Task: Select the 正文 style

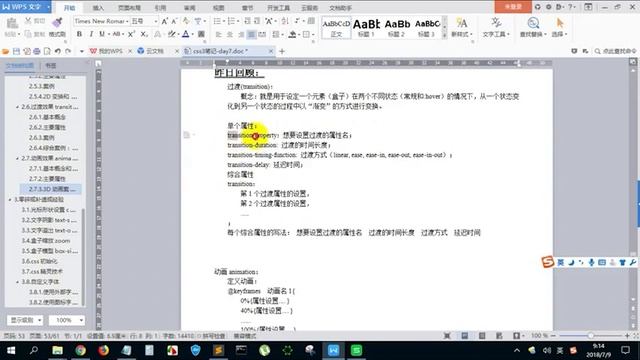Action: tap(336, 28)
